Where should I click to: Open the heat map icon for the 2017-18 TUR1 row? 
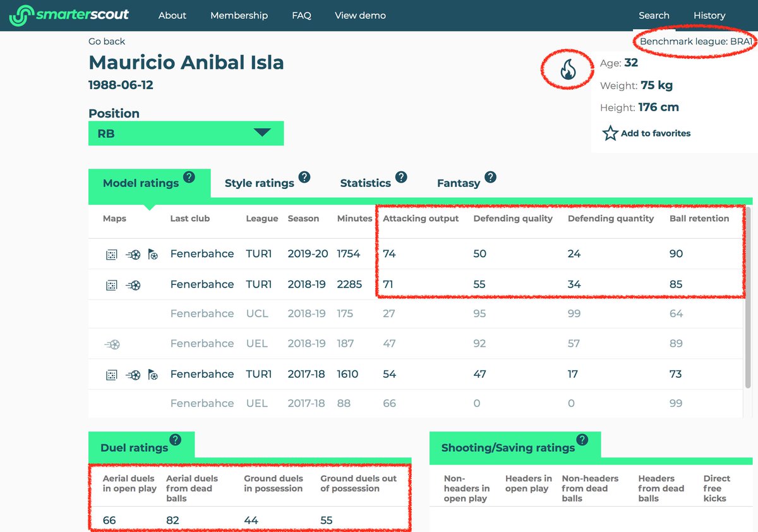[x=111, y=375]
